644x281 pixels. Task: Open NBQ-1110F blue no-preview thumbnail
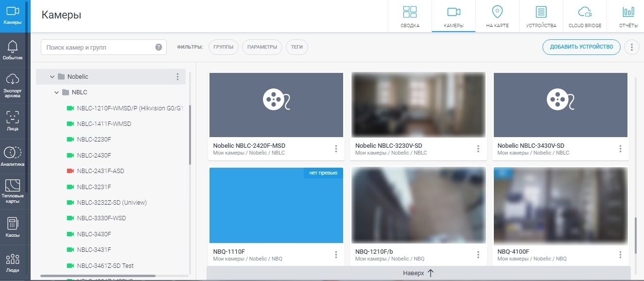tap(276, 206)
